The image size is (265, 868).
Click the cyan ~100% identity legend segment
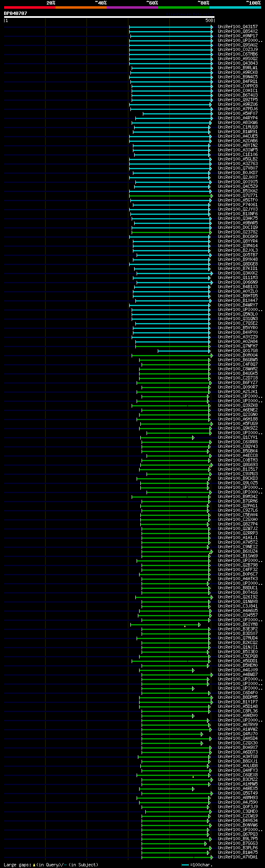click(235, 7)
